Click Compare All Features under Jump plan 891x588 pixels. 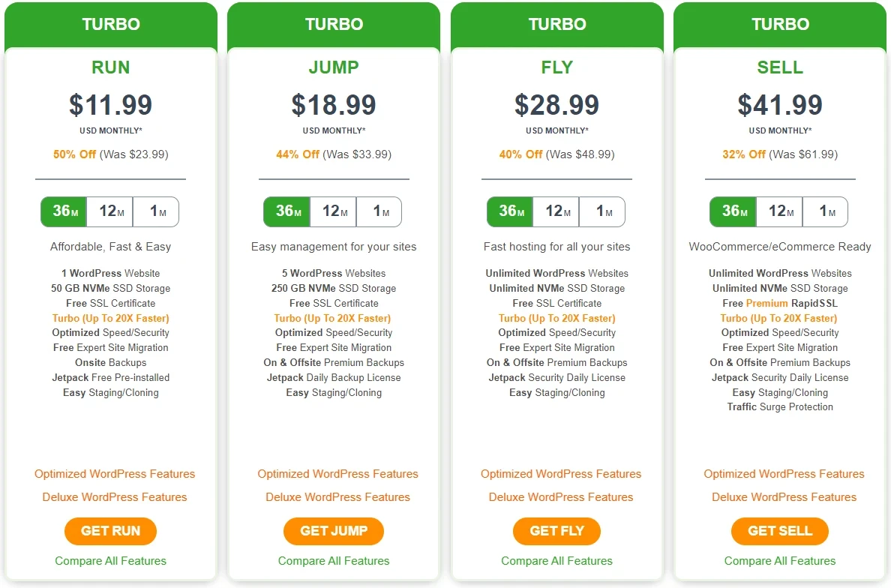coord(334,561)
